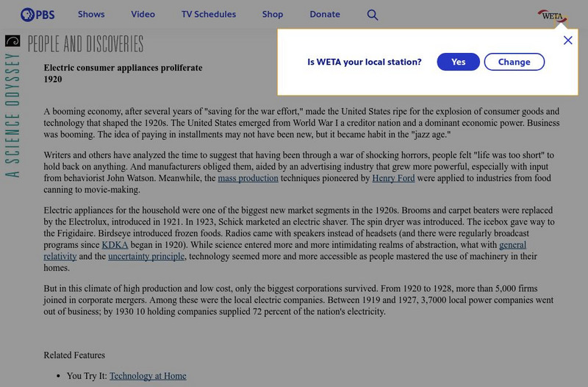Click the People and Discoveries heading
Image resolution: width=588 pixels, height=387 pixels.
click(x=85, y=43)
